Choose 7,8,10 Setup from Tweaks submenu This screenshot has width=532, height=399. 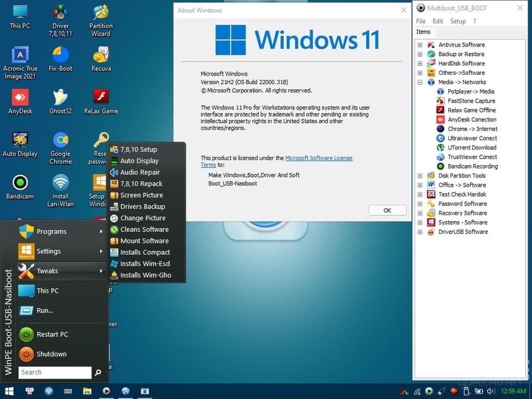click(x=146, y=149)
